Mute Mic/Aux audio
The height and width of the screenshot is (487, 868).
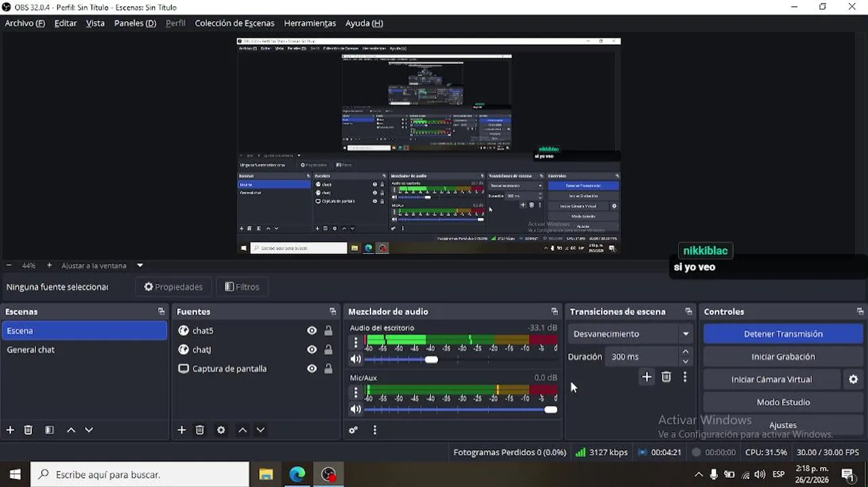(356, 409)
